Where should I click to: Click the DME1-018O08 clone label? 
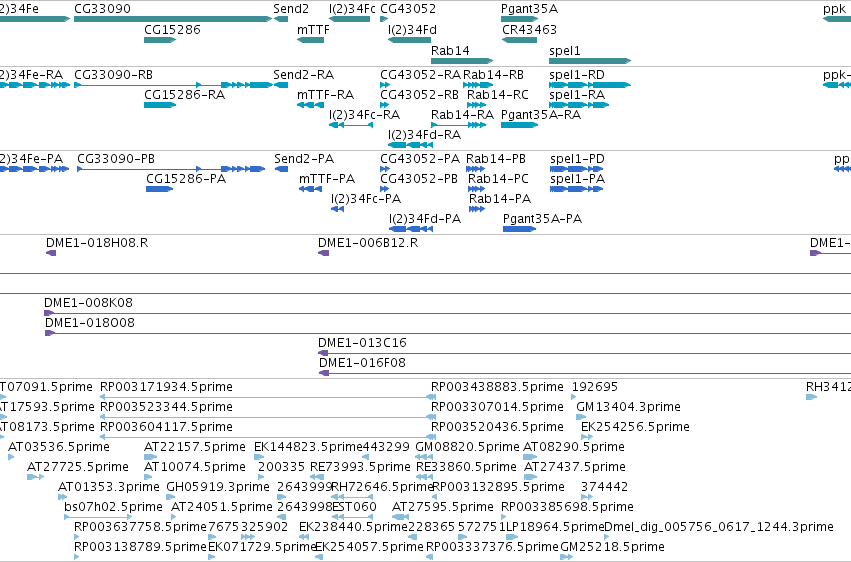90,323
